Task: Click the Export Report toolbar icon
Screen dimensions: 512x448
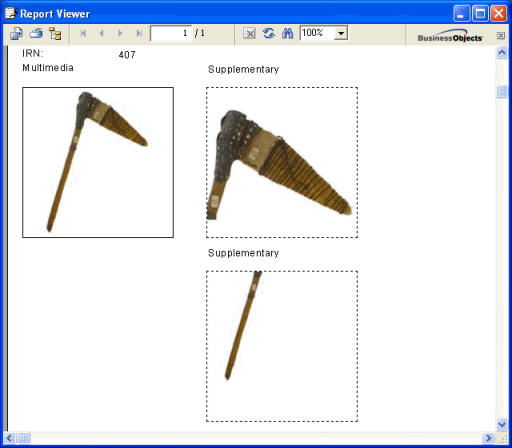Action: (x=16, y=34)
